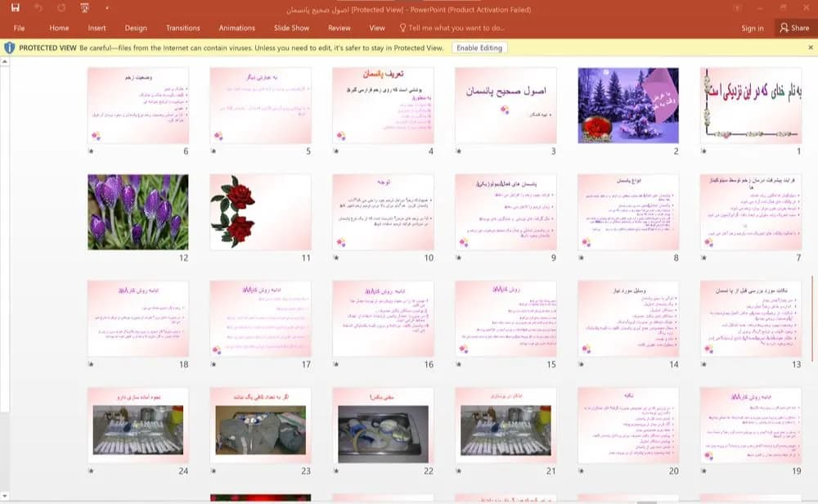Click the transition star icon under slide 8
Image resolution: width=818 pixels, height=504 pixels.
pyautogui.click(x=581, y=258)
